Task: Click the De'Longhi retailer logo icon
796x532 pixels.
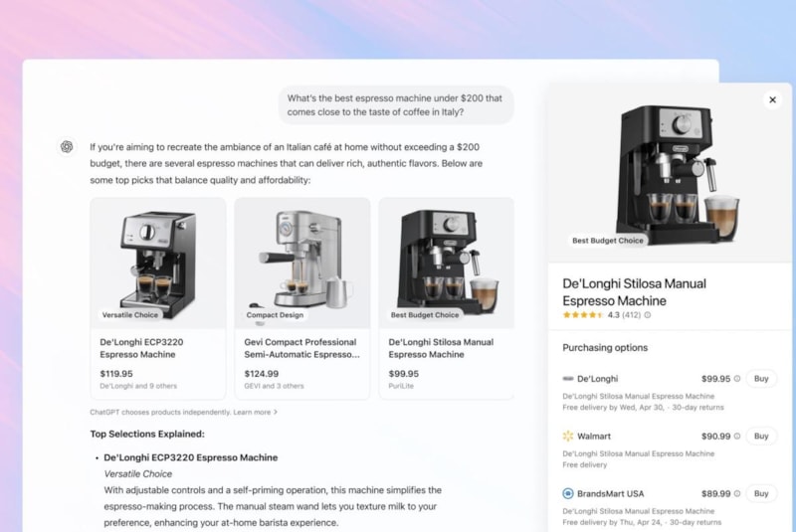Action: pos(568,379)
